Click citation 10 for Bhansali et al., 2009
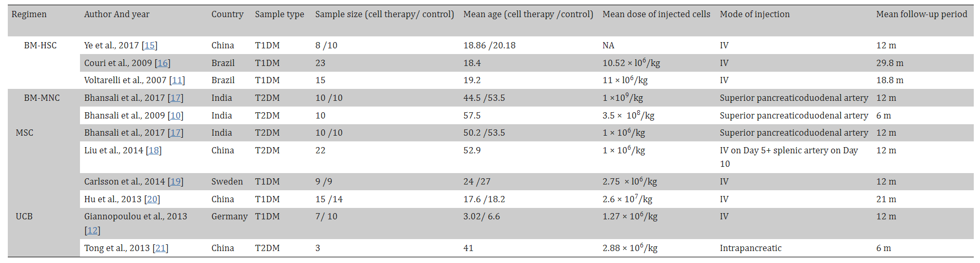Screen dimensions: 980x263 (176, 116)
